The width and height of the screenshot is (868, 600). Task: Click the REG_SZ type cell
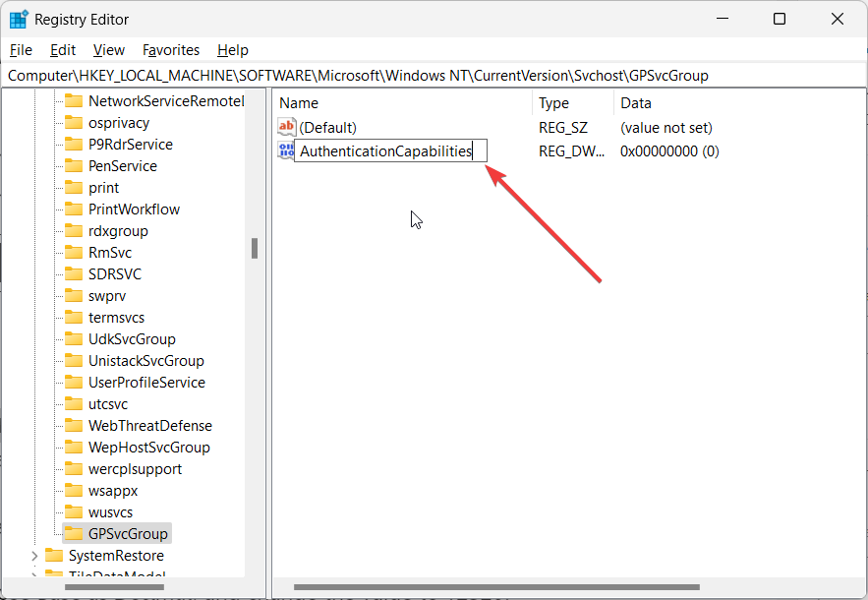(x=563, y=128)
